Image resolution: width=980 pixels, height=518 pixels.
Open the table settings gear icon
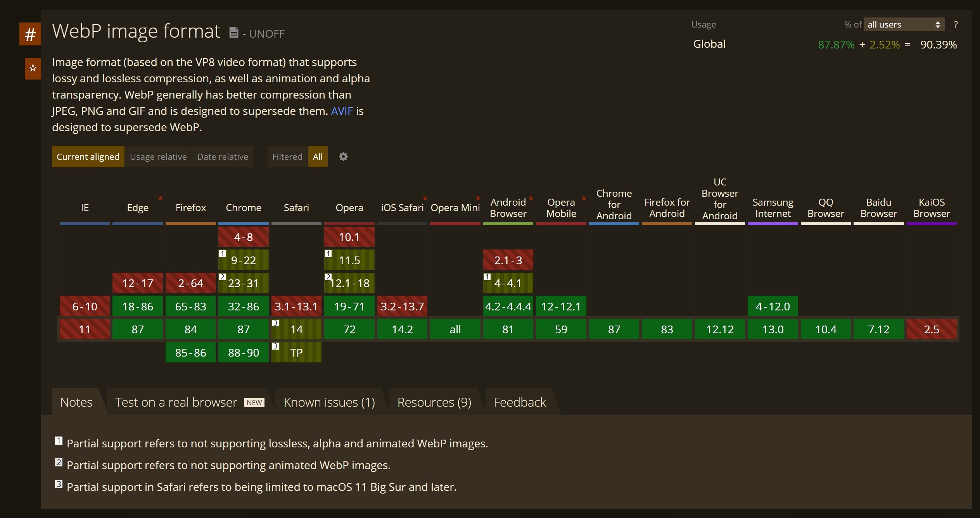343,157
